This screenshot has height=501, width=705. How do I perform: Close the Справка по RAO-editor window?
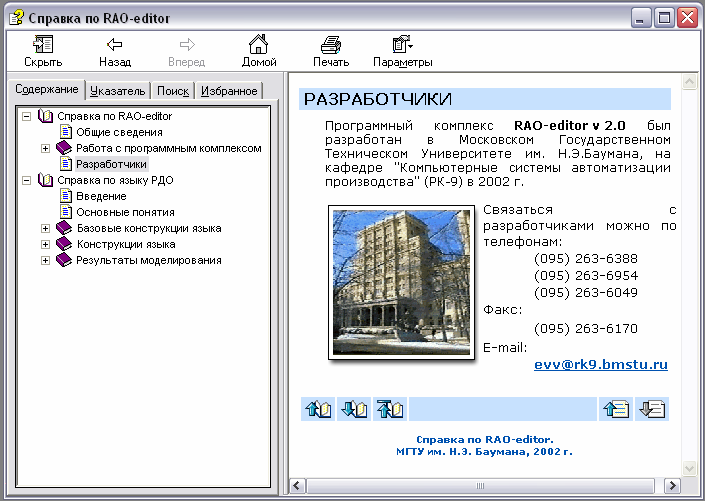point(687,18)
